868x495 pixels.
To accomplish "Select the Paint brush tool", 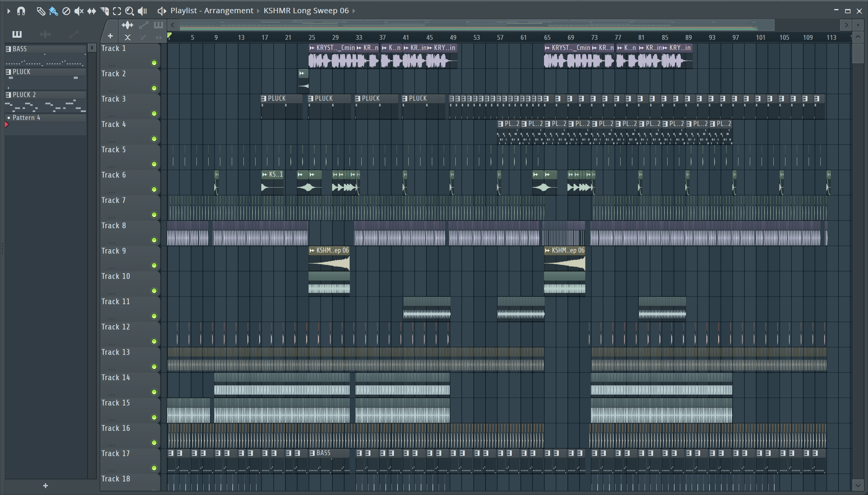I will [53, 11].
